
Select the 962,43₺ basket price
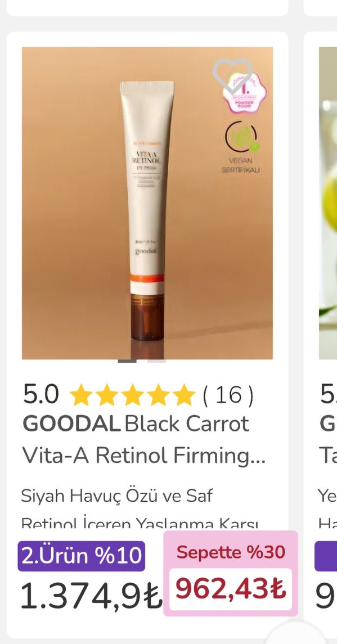[231, 589]
